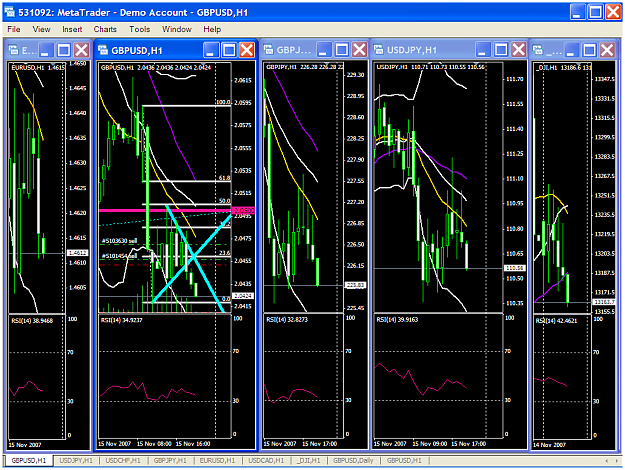The height and width of the screenshot is (470, 625).
Task: Click the GBPUSD,H1 chart window icon
Action: click(x=103, y=50)
